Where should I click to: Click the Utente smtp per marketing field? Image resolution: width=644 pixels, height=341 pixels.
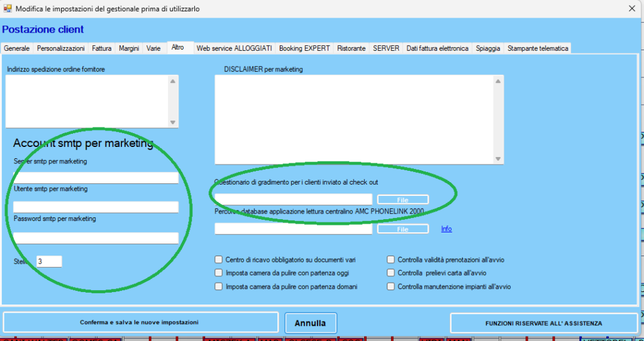96,207
